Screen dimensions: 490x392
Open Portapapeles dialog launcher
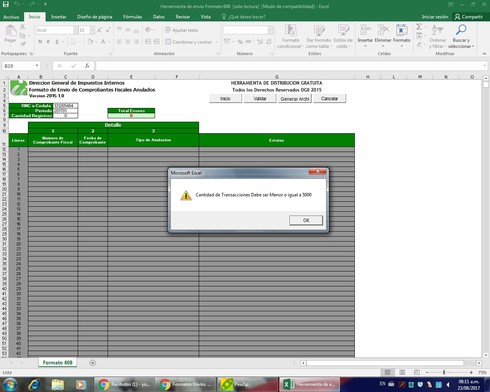coord(31,54)
